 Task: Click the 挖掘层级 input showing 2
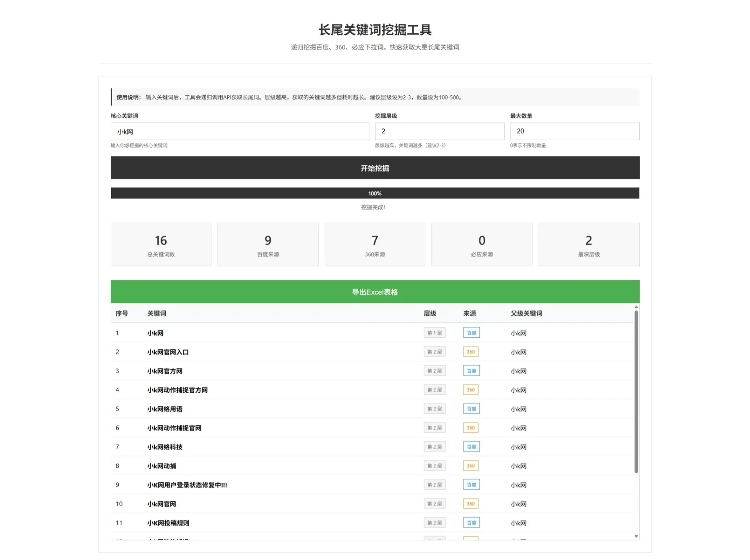pos(439,131)
